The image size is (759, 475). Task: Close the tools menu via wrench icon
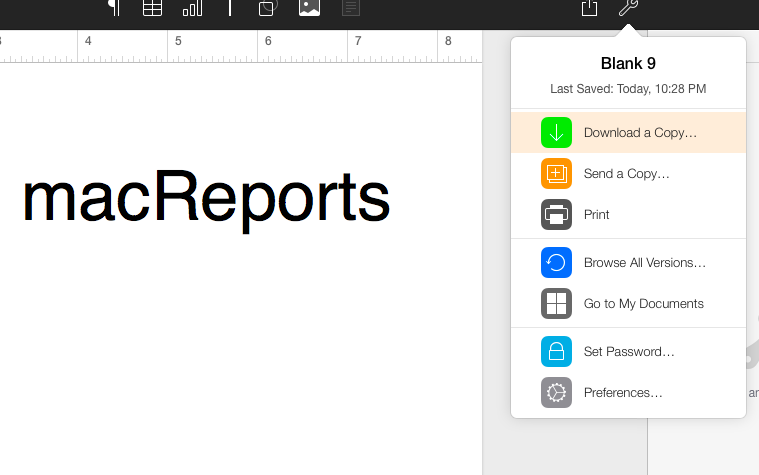click(x=628, y=8)
